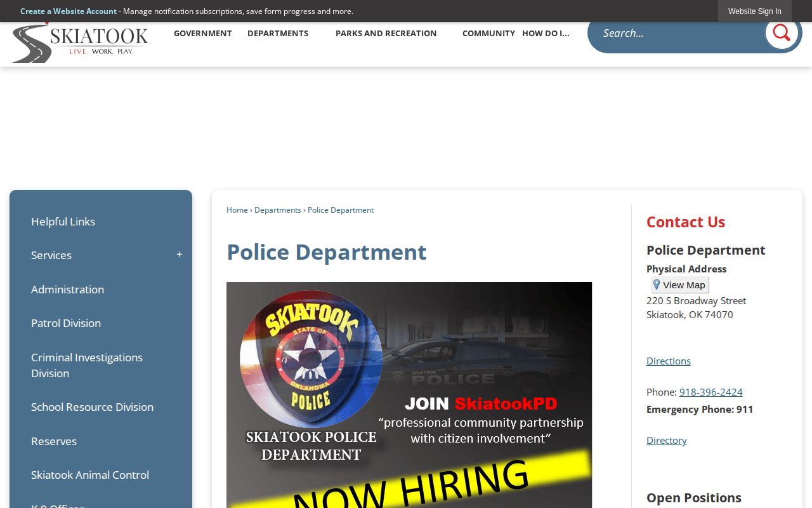Click the Emergency Phone: 911 text
Image resolution: width=812 pixels, height=508 pixels.
tap(700, 410)
